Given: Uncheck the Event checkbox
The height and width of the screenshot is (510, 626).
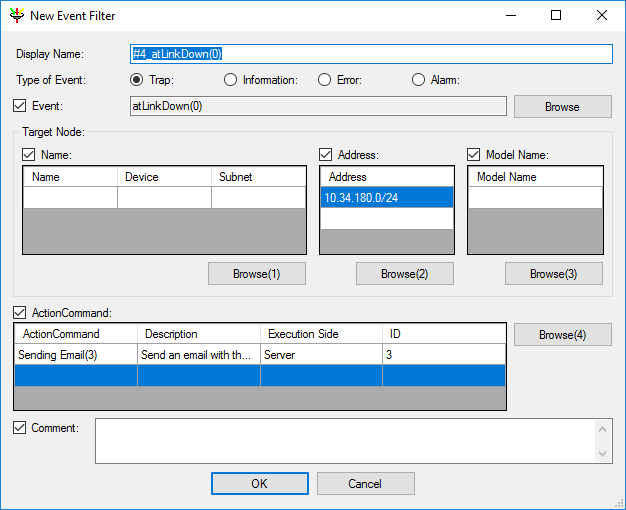Looking at the screenshot, I should click(20, 106).
